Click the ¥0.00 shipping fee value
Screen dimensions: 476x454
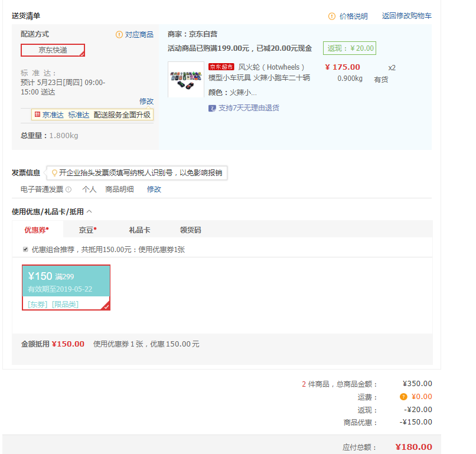click(x=422, y=397)
